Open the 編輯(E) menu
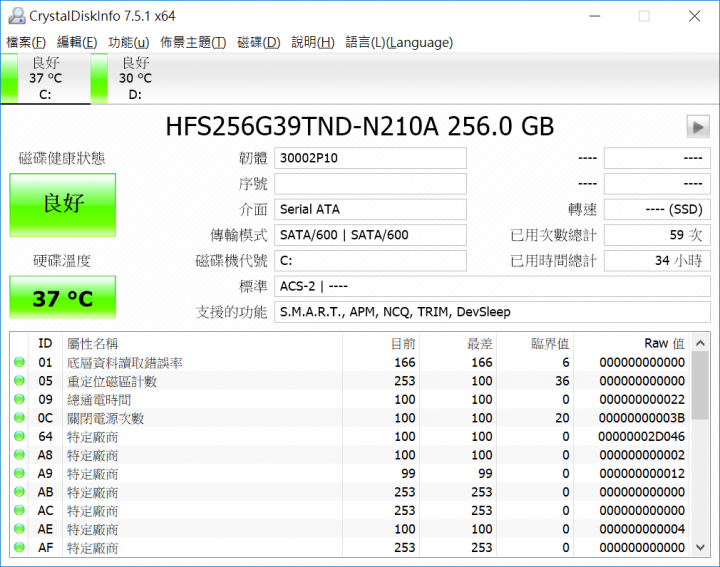 pyautogui.click(x=77, y=43)
